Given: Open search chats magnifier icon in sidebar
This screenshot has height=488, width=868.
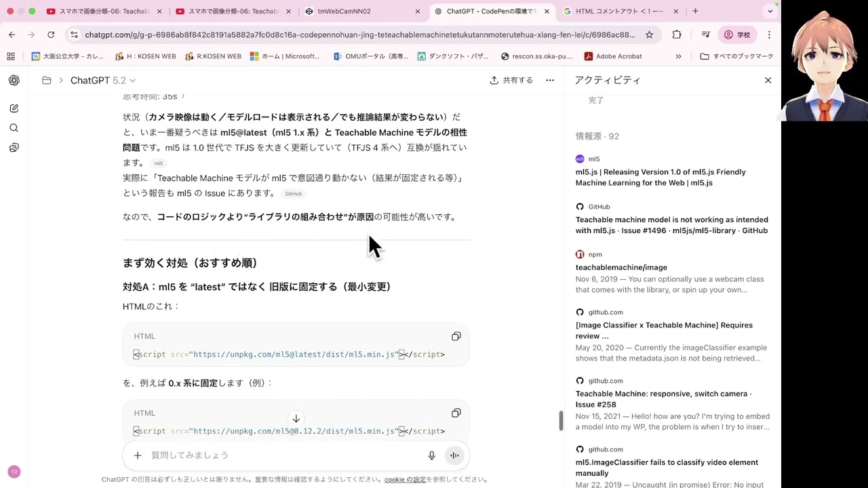Looking at the screenshot, I should pyautogui.click(x=14, y=128).
